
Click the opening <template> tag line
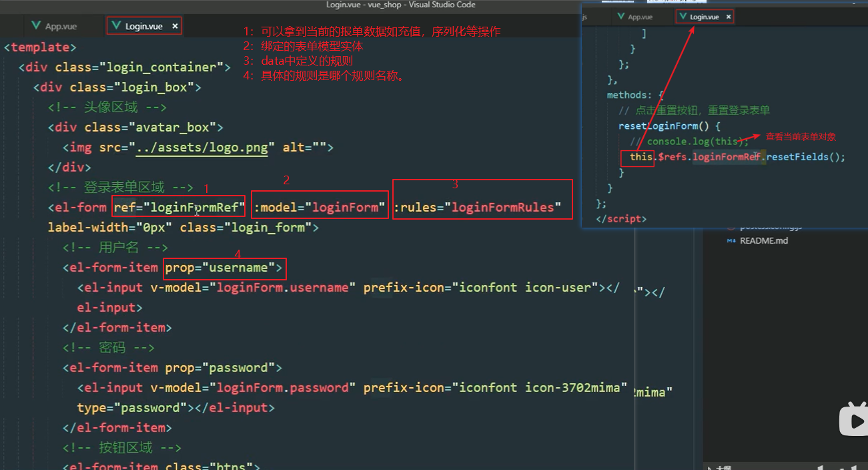(x=41, y=47)
